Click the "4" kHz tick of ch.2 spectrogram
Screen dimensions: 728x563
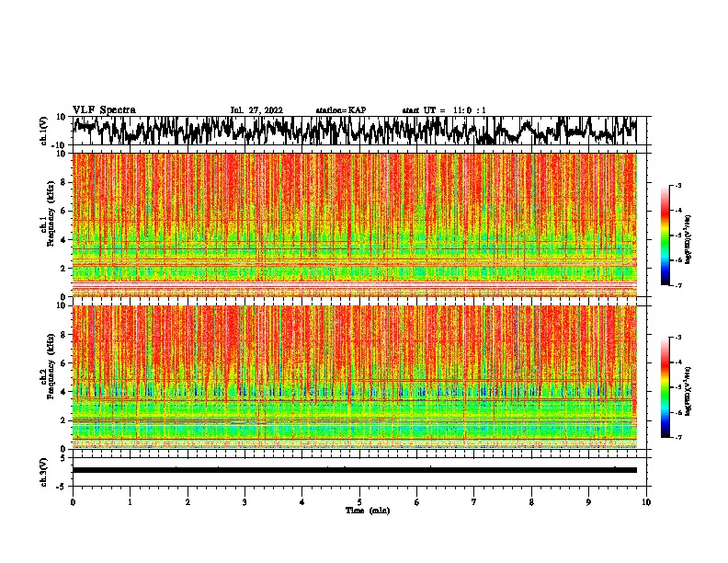pos(63,392)
